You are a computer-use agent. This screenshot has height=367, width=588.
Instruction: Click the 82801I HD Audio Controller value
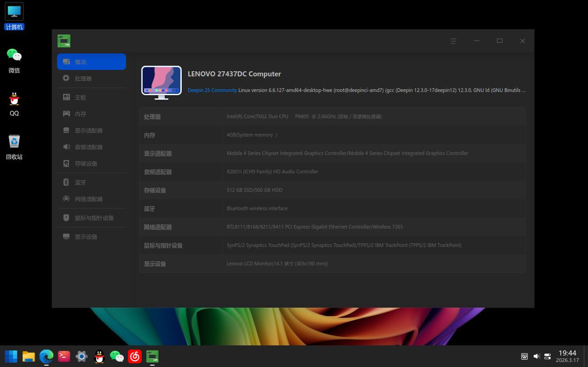click(272, 172)
